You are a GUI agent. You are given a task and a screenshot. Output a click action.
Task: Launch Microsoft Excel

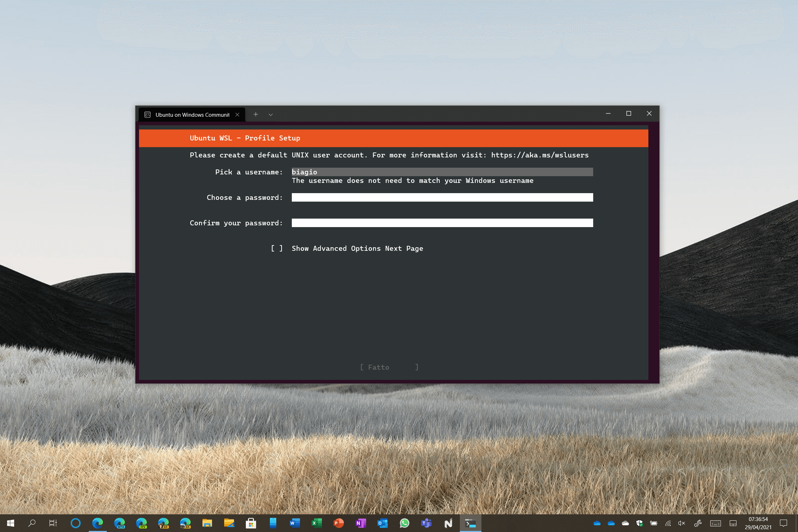317,523
